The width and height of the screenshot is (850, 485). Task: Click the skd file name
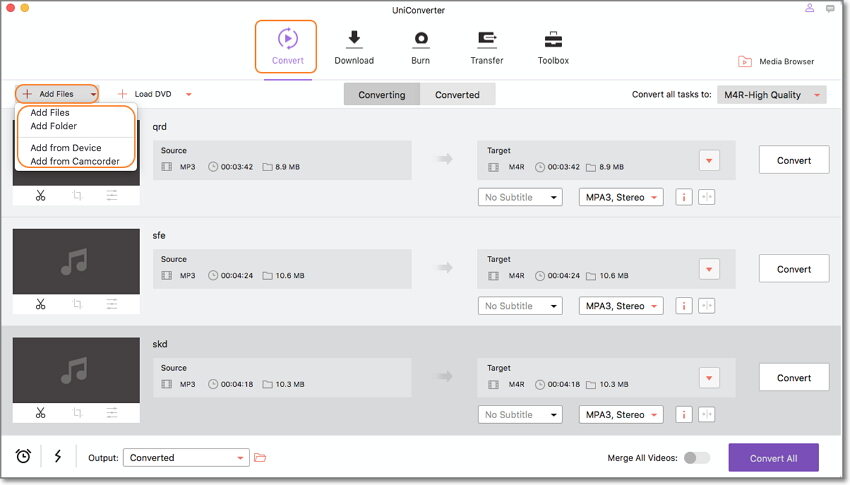tap(160, 344)
